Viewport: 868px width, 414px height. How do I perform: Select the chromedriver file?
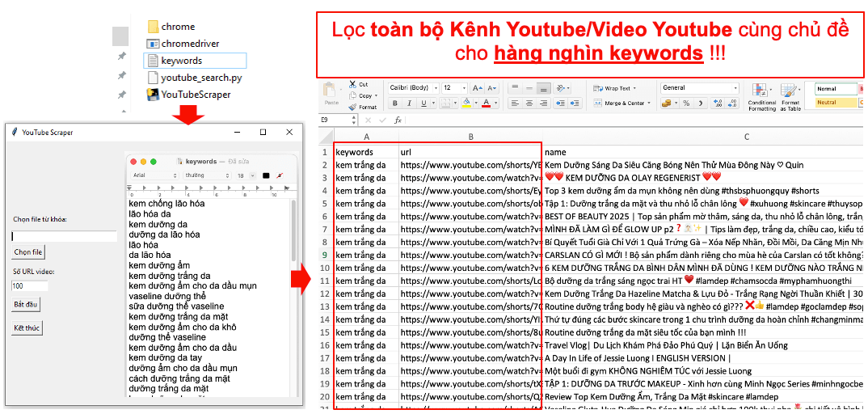click(x=183, y=43)
